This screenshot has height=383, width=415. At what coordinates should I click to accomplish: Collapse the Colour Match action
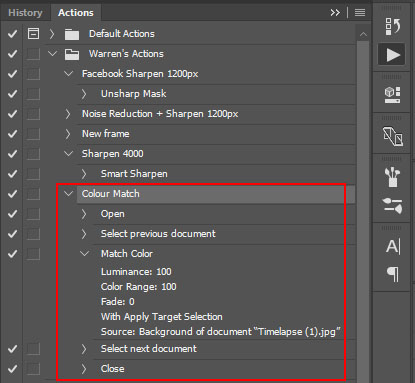pos(68,193)
